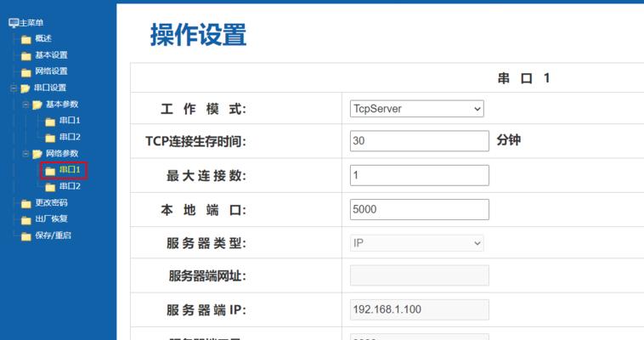
Task: Click the folder icon beside 网络设置
Action: [x=25, y=72]
